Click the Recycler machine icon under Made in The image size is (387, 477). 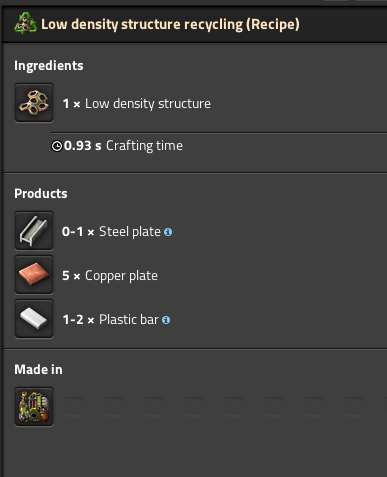[x=34, y=407]
